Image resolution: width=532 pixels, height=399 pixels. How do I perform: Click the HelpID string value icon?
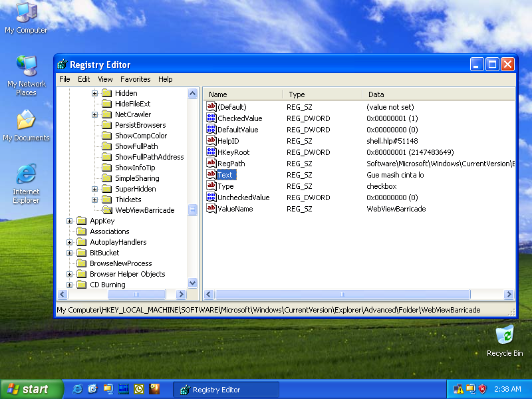(211, 140)
